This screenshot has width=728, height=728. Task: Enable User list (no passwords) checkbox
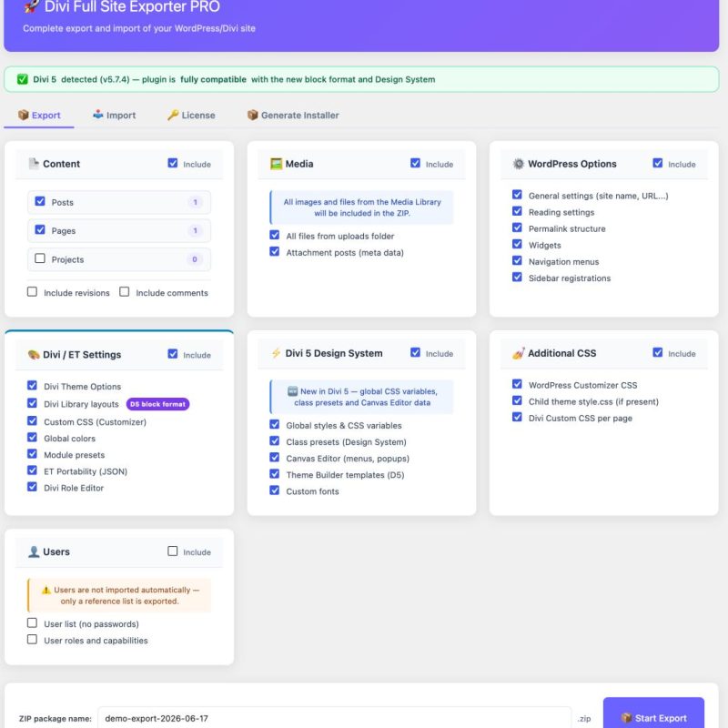point(32,622)
